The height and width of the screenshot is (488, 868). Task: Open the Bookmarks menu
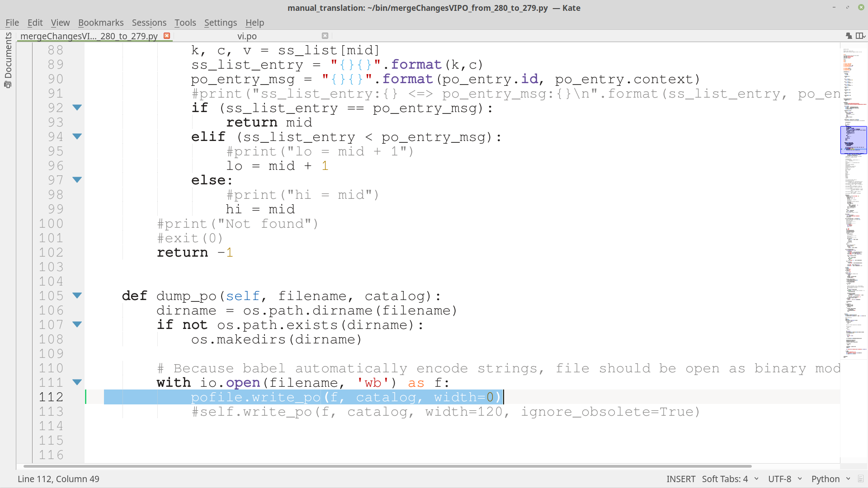(101, 22)
